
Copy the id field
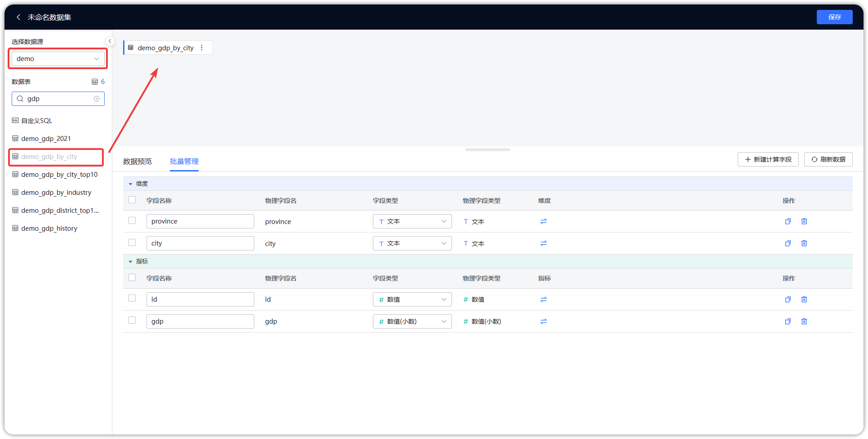(788, 299)
